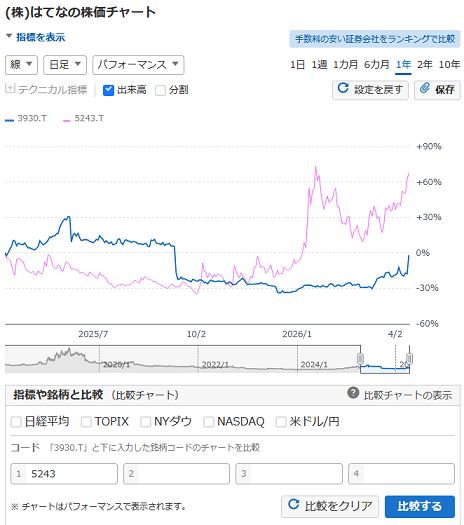Click the help question mark icon
The height and width of the screenshot is (525, 464).
353,393
